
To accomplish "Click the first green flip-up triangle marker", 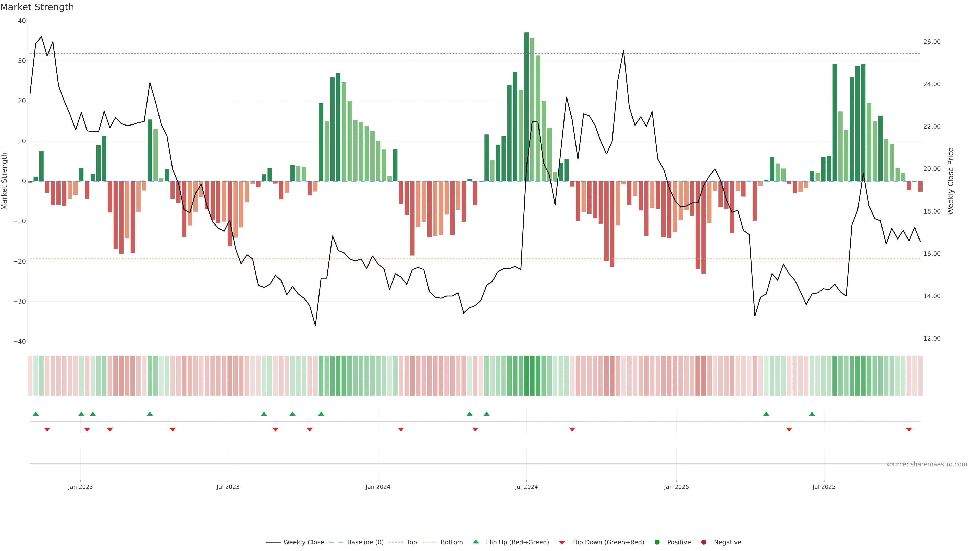I will [36, 414].
